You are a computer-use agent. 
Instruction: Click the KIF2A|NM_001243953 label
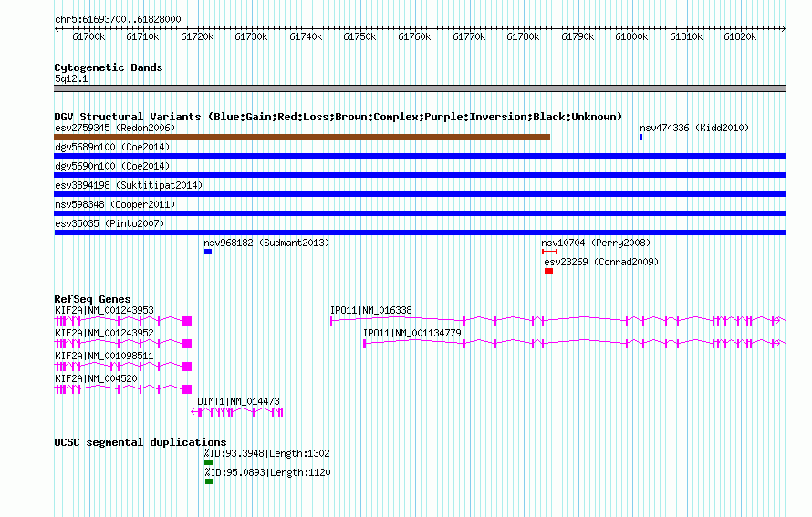point(104,311)
